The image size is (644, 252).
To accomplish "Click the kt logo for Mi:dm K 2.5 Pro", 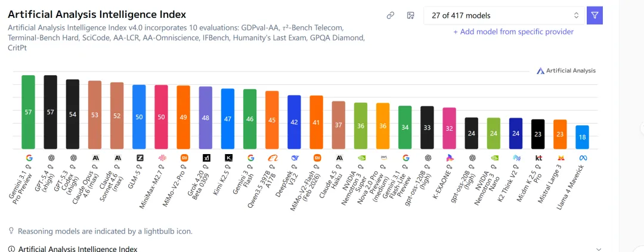I will (x=538, y=158).
